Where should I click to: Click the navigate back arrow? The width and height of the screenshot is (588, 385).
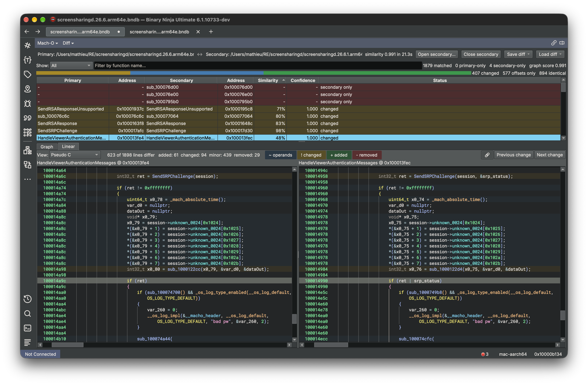click(x=27, y=32)
